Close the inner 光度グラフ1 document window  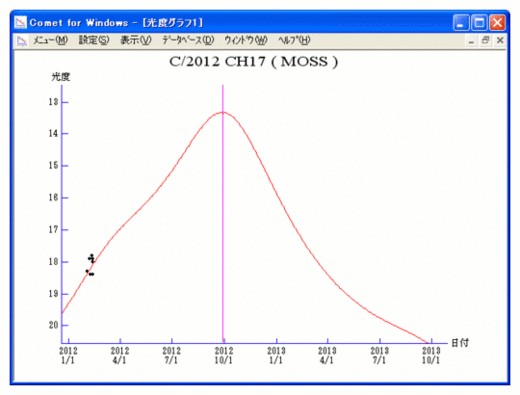pos(500,41)
